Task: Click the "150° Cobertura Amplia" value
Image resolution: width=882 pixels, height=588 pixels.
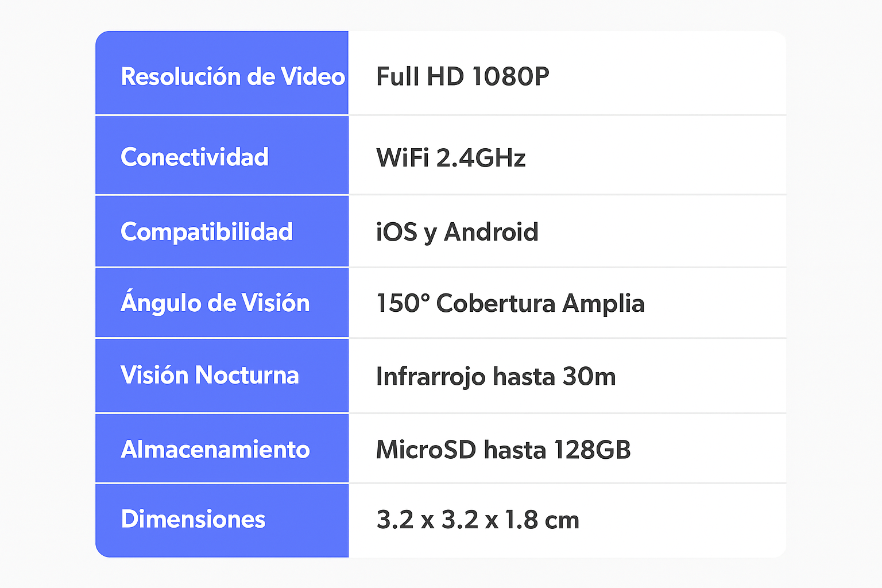Action: coord(510,303)
